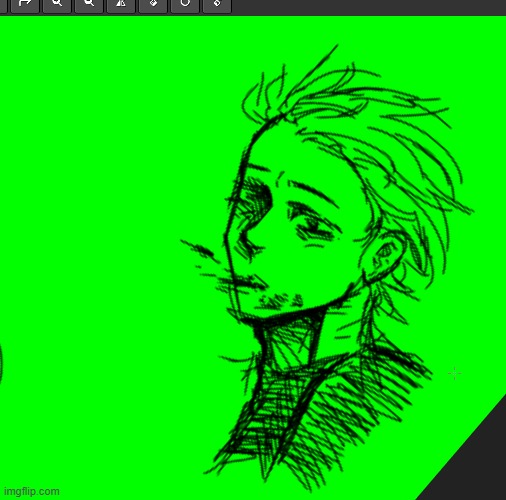
Task: Click the redo arrow button
Action: [x=25, y=5]
